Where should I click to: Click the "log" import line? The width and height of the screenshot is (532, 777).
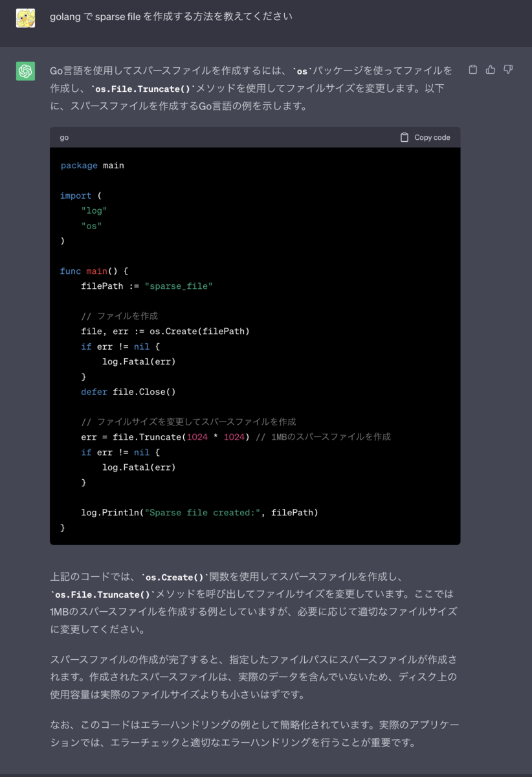[94, 210]
